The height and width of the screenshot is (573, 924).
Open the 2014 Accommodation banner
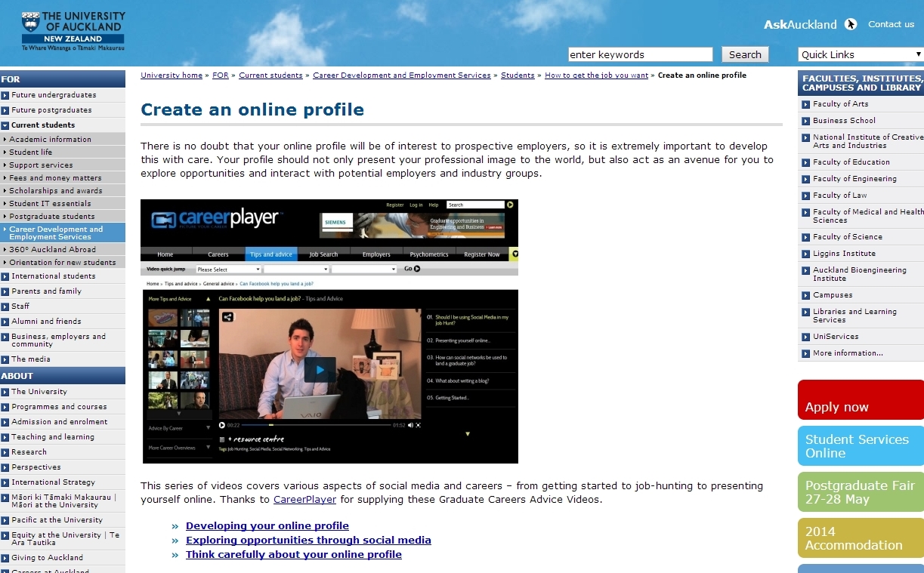861,538
